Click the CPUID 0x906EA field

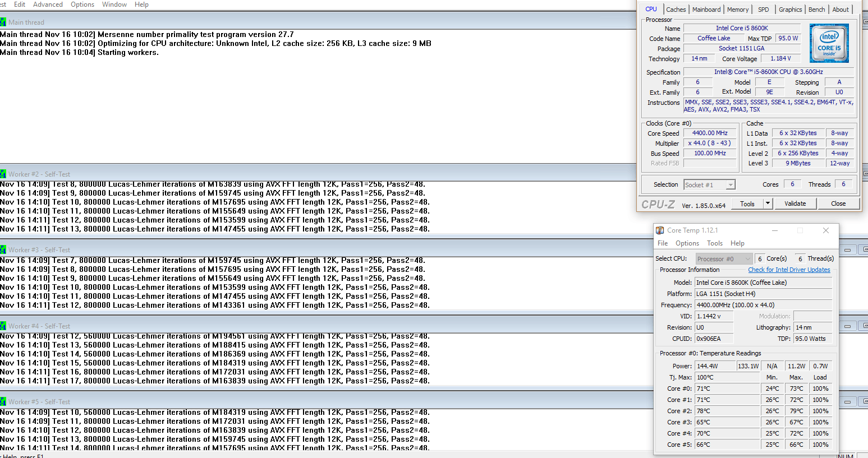coord(714,339)
